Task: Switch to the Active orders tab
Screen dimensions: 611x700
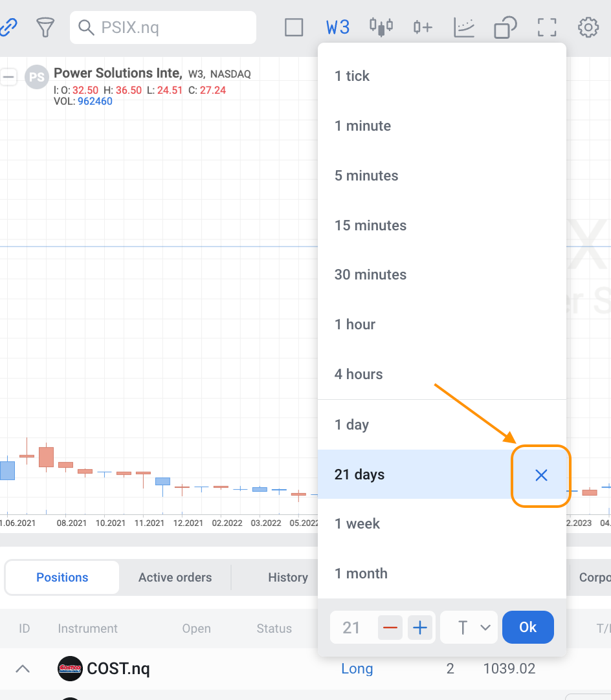Action: [175, 577]
